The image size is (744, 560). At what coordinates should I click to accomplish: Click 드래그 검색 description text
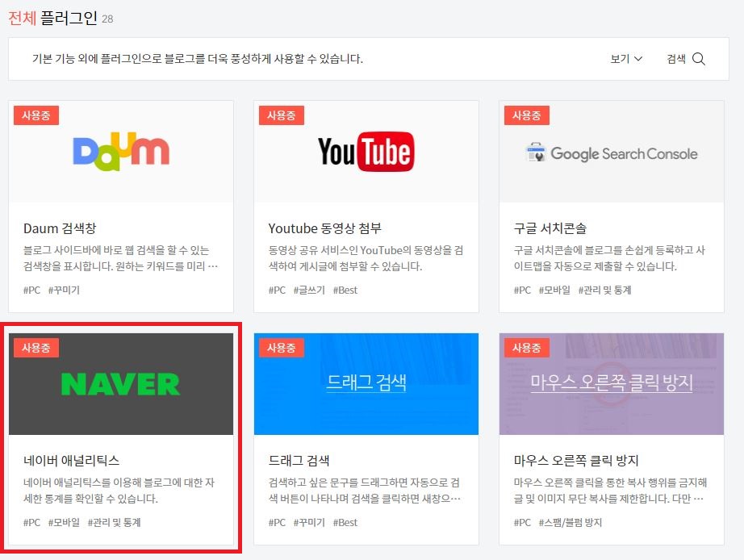(365, 491)
